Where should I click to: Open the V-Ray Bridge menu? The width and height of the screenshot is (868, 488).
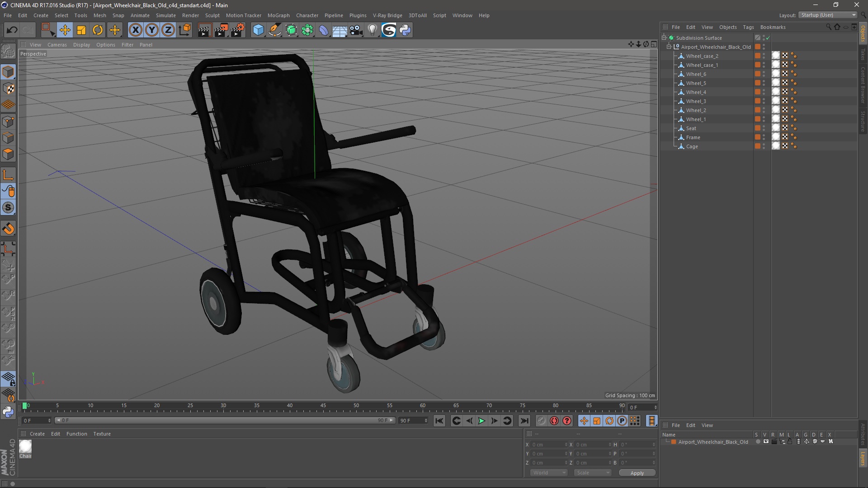pyautogui.click(x=387, y=15)
